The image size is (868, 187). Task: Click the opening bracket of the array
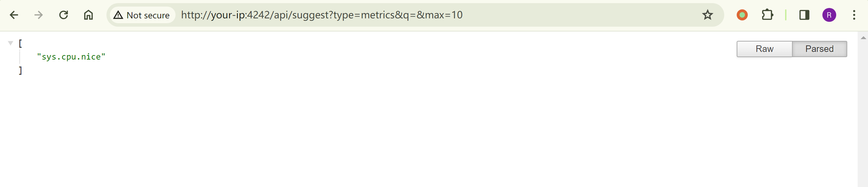coord(20,43)
